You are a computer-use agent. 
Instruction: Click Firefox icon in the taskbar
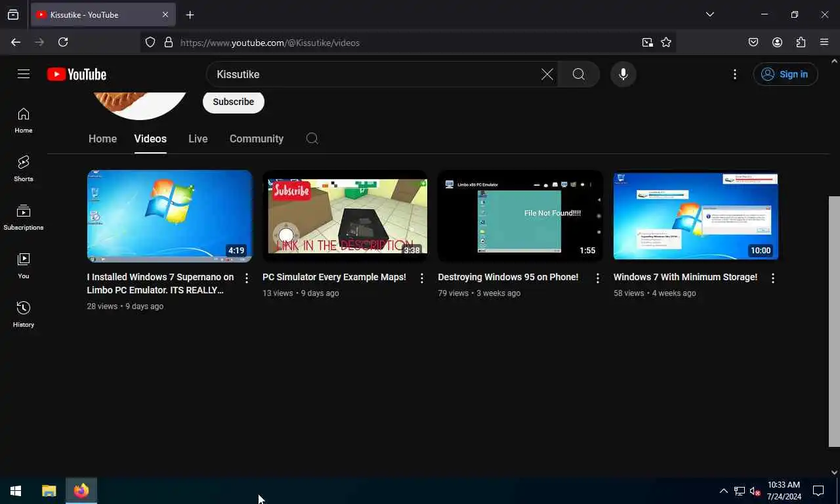coord(81,491)
